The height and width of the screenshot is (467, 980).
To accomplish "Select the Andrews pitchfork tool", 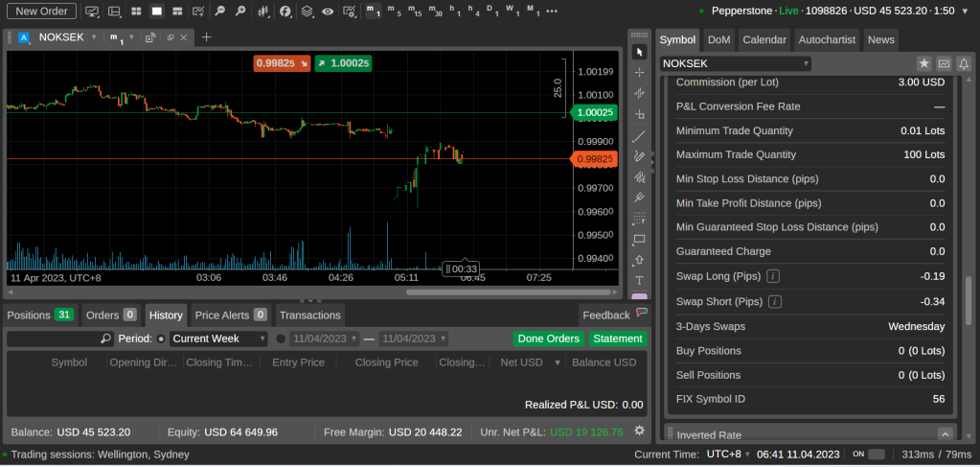I will [x=639, y=198].
